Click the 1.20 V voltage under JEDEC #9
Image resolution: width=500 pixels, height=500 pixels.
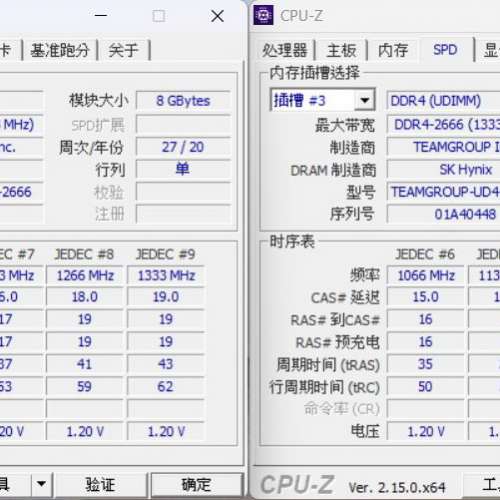(166, 431)
